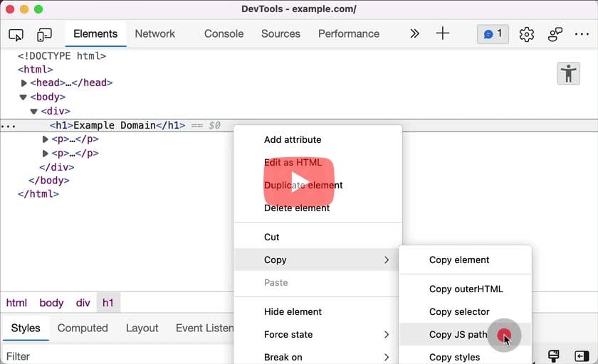This screenshot has height=364, width=598.
Task: Show more DevTools tabs chevron
Action: click(x=414, y=33)
